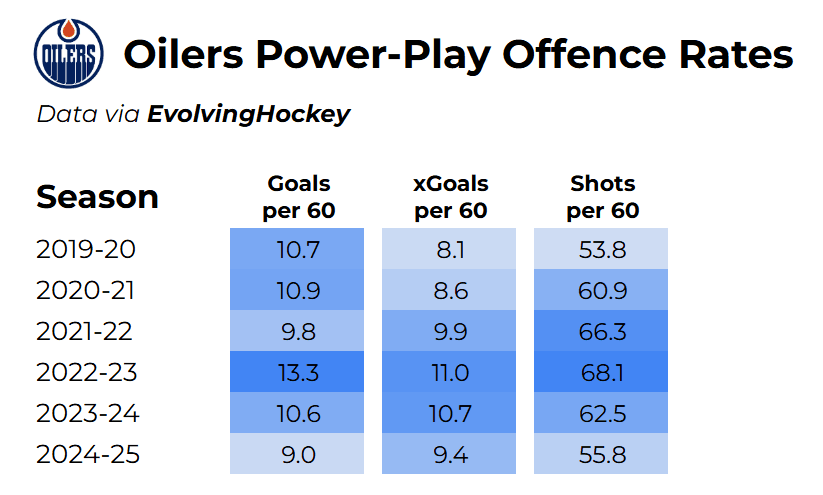Click the 68.1 shots per 60 cell
Image resolution: width=823 pixels, height=495 pixels.
pyautogui.click(x=602, y=372)
